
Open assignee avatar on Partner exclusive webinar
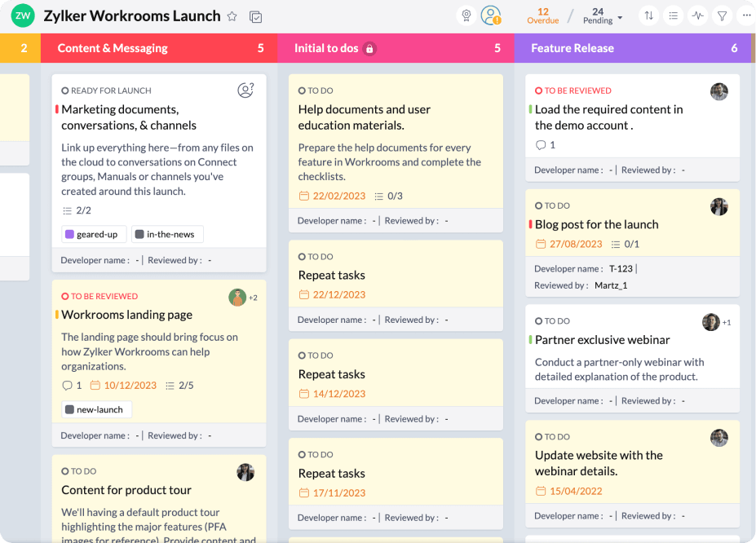coord(710,322)
